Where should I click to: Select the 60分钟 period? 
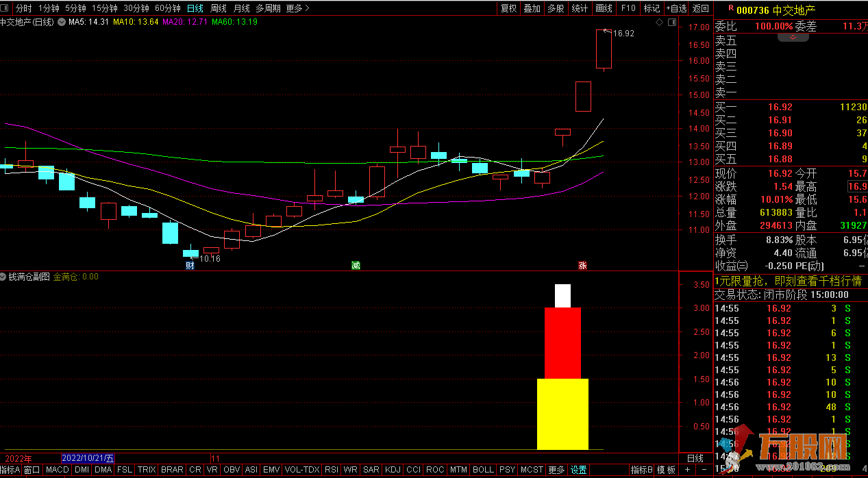(x=168, y=8)
